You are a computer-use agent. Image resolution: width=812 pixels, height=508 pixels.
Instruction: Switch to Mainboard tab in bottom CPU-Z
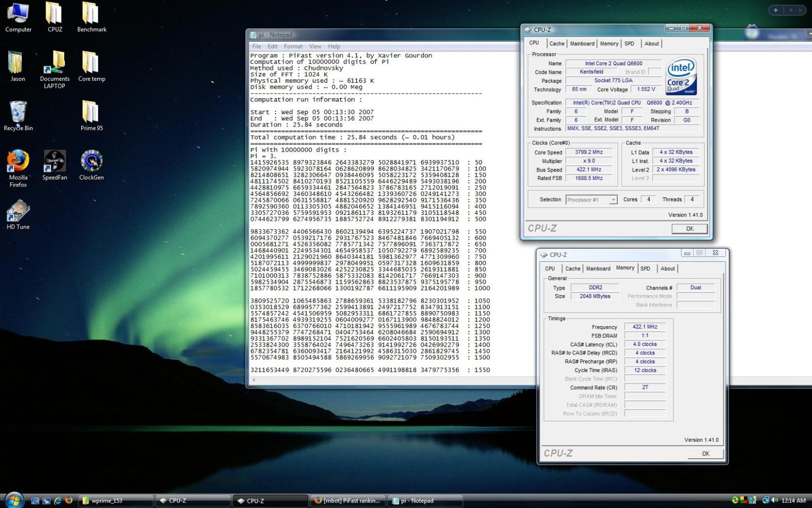click(x=598, y=269)
